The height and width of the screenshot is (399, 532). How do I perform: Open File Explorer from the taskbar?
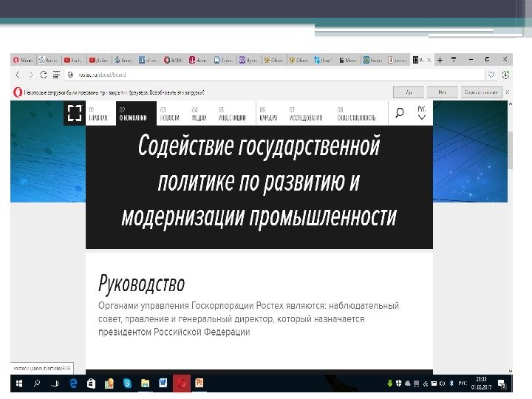coord(146,383)
